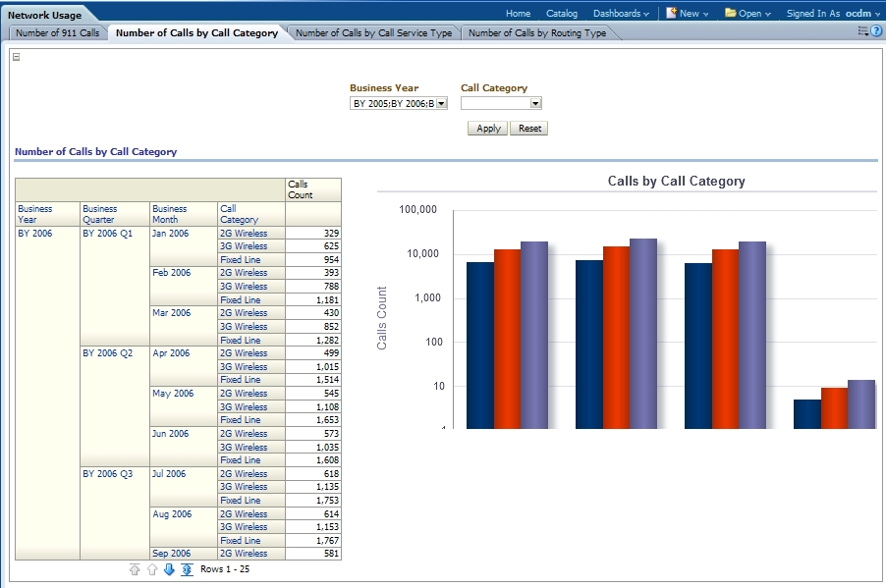Image resolution: width=886 pixels, height=588 pixels.
Task: Switch to Number of 911 Calls tab
Action: click(x=57, y=33)
